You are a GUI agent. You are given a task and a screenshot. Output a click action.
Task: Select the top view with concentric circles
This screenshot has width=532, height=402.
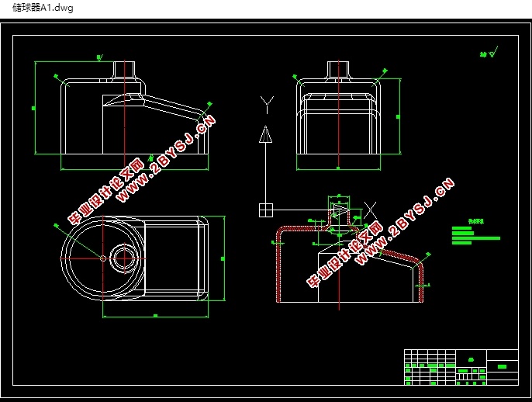click(135, 258)
